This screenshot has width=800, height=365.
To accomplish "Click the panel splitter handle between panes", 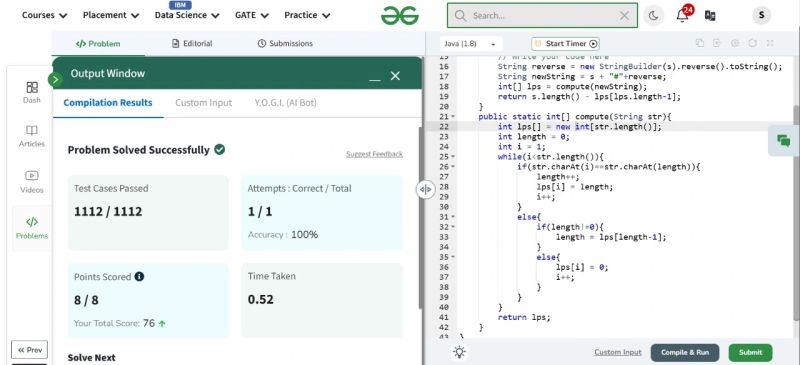I will pyautogui.click(x=426, y=190).
